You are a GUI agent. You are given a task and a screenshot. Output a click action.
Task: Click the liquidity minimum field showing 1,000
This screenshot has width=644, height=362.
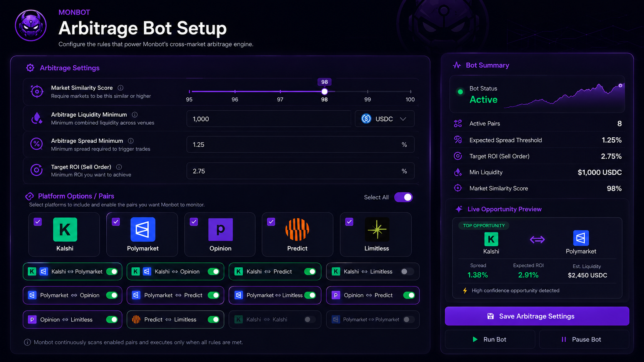[269, 119]
